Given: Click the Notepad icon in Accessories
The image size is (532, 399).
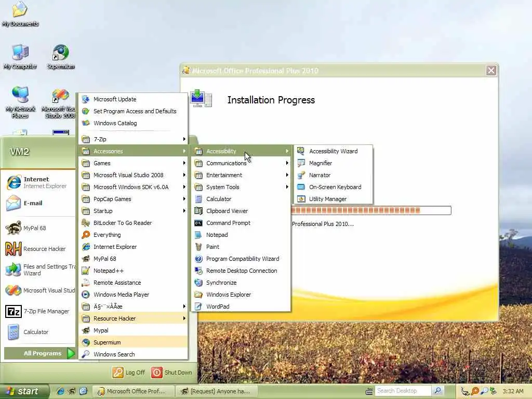Looking at the screenshot, I should 198,235.
